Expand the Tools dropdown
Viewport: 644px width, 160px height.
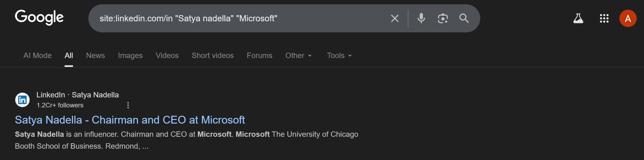click(339, 55)
